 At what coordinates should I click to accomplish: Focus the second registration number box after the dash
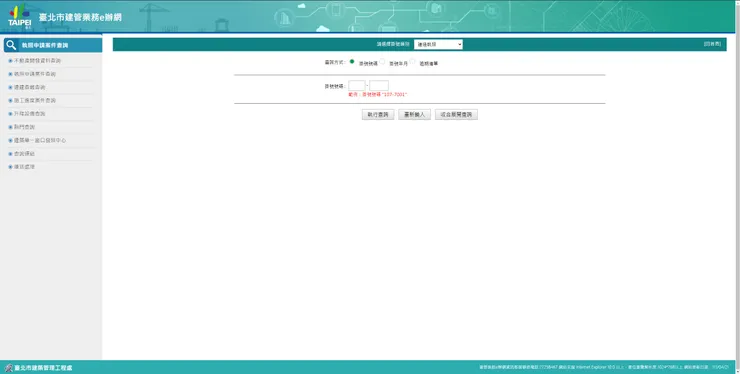379,85
